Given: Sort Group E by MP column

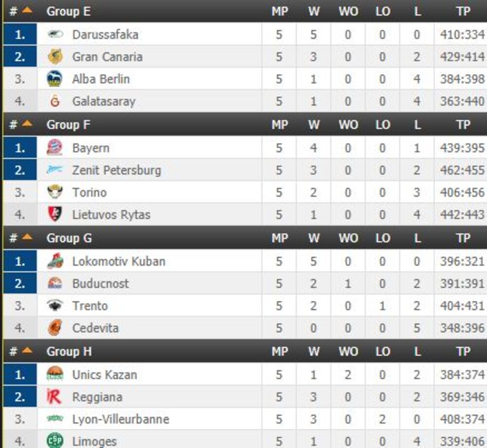Looking at the screenshot, I should (279, 11).
